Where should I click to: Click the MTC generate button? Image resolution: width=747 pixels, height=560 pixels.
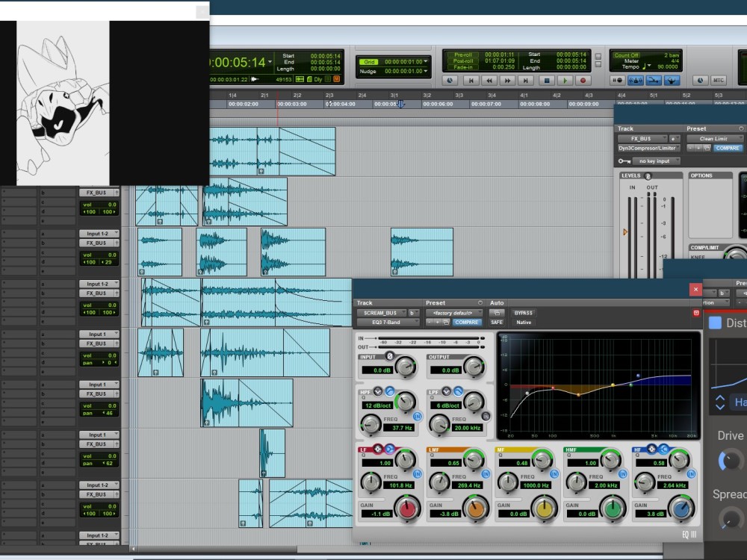719,81
